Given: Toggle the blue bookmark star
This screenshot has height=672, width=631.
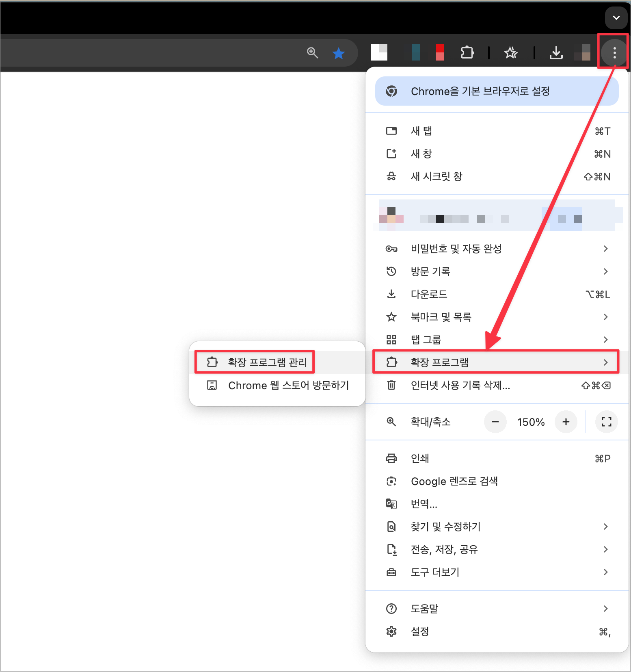Looking at the screenshot, I should click(338, 53).
